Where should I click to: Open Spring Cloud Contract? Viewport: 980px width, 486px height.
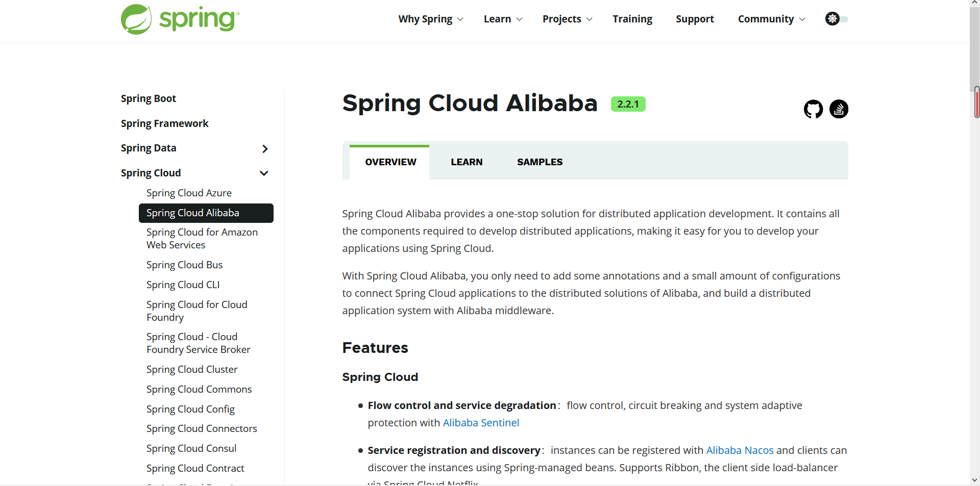click(195, 468)
